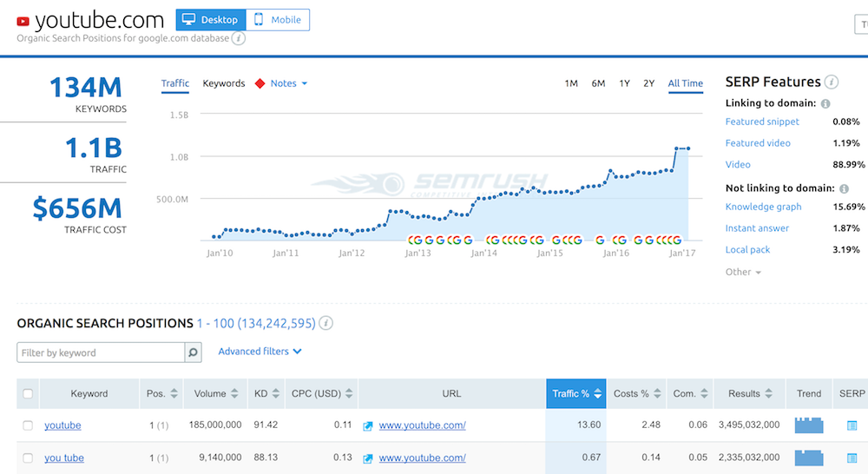Set chart range to 1M
868x474 pixels.
pyautogui.click(x=571, y=83)
